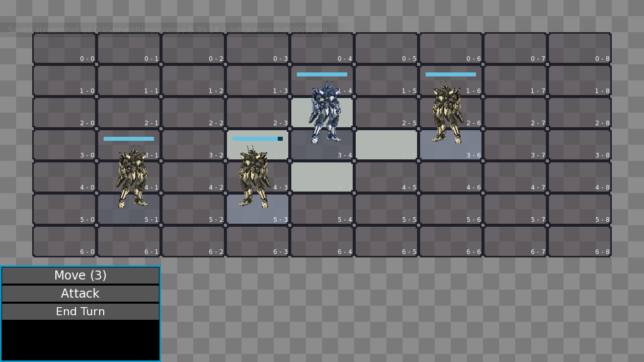Image resolution: width=644 pixels, height=362 pixels.
Task: End the current turn
Action: coord(80,311)
